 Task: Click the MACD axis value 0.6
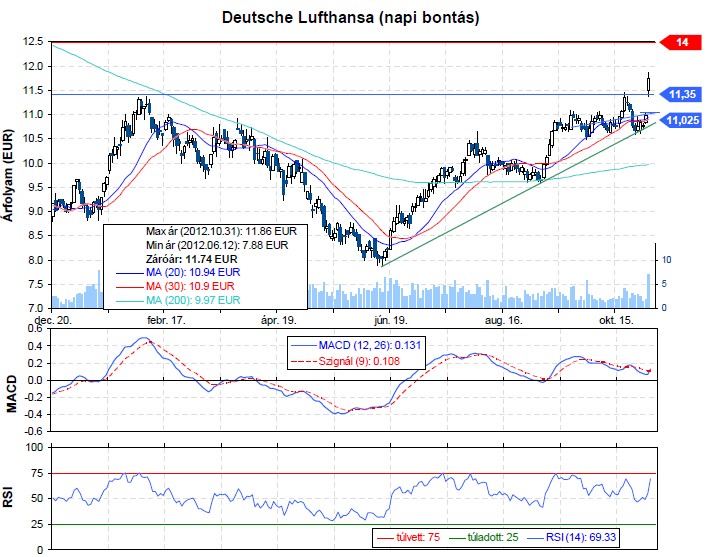pyautogui.click(x=35, y=328)
